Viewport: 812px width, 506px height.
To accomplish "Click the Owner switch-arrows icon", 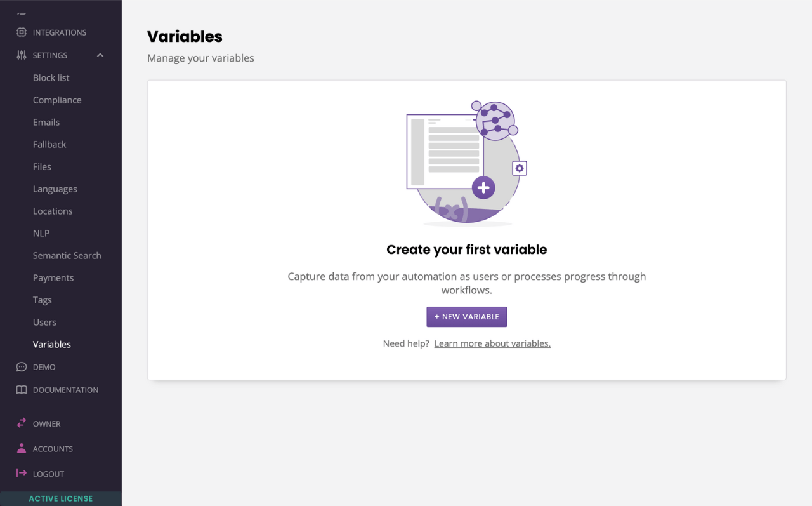I will (x=20, y=423).
